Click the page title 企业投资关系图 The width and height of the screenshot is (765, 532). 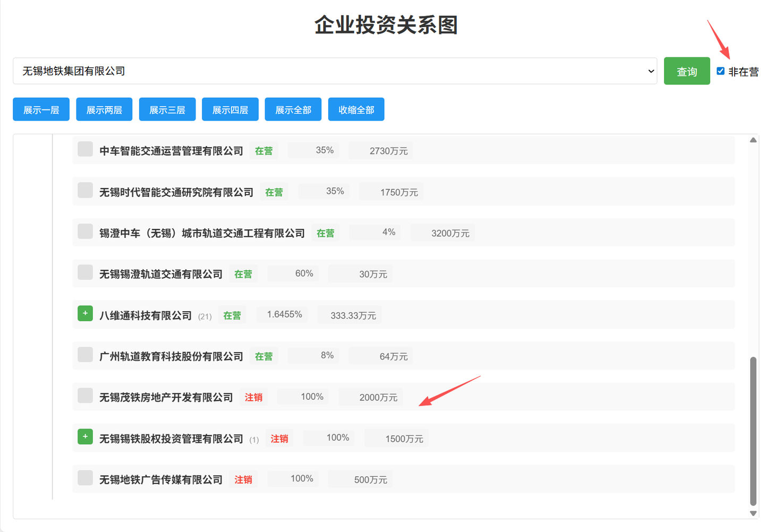[x=386, y=25]
